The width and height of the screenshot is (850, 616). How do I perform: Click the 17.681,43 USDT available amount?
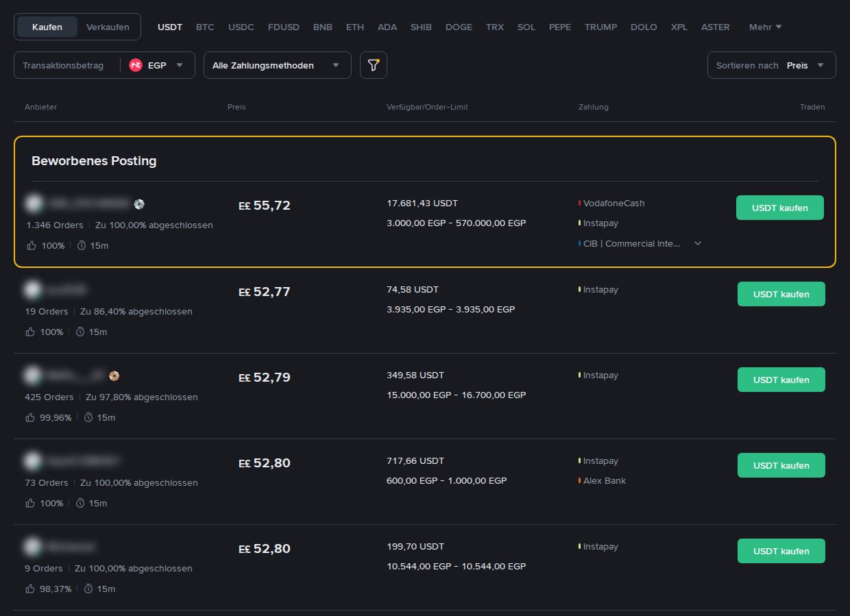pyautogui.click(x=422, y=203)
